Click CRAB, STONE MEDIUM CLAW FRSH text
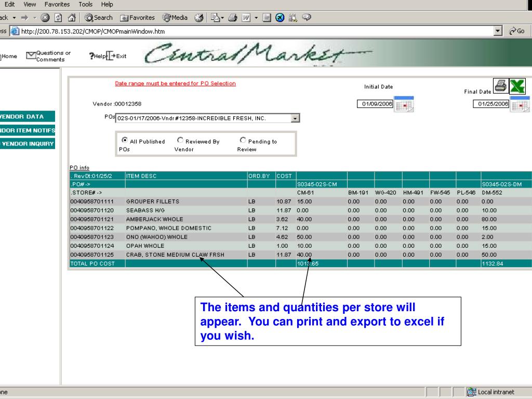This screenshot has width=532, height=399. (175, 255)
